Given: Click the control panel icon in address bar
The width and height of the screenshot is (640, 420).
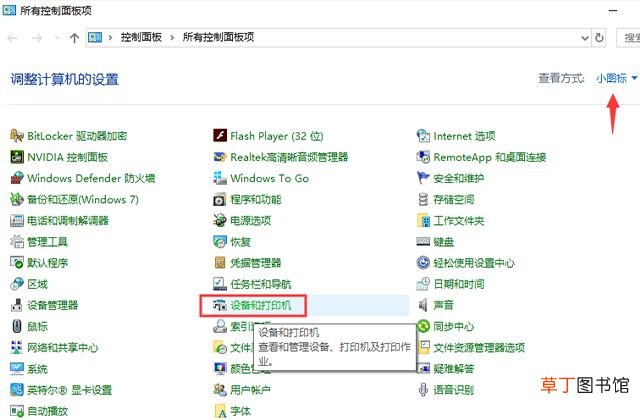Looking at the screenshot, I should pos(95,38).
